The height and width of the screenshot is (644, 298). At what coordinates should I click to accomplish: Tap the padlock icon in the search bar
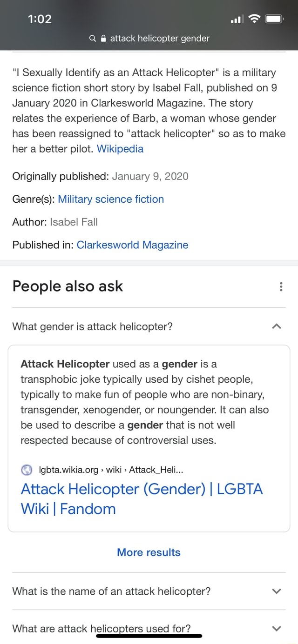[102, 39]
